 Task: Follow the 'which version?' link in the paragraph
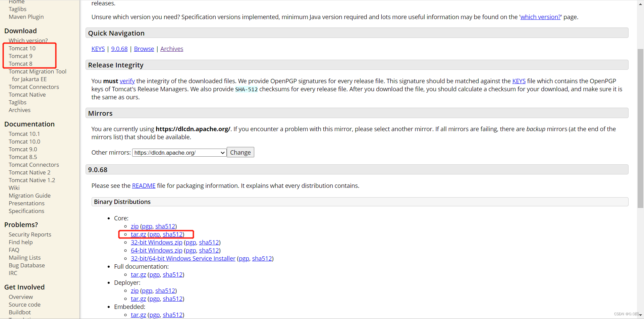(x=540, y=17)
